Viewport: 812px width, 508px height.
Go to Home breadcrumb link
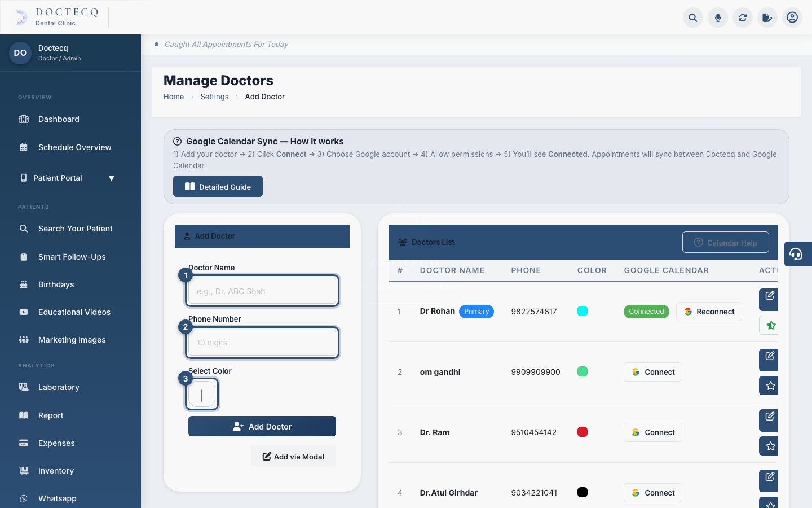click(174, 97)
